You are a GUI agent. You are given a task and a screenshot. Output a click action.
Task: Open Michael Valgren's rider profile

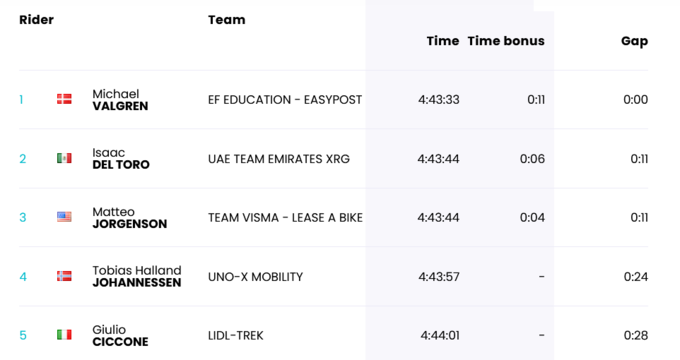click(120, 100)
